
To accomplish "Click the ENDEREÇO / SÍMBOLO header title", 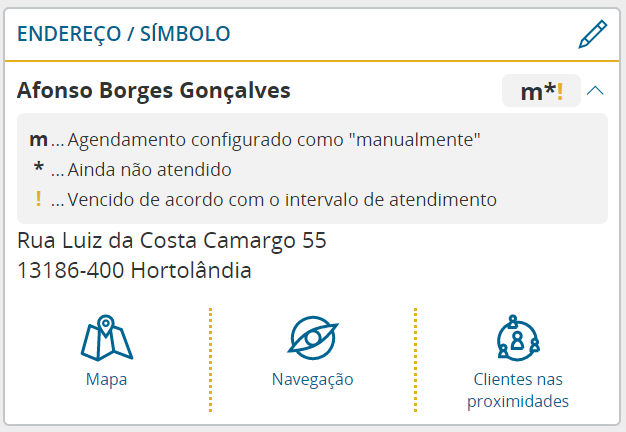I will click(x=124, y=34).
